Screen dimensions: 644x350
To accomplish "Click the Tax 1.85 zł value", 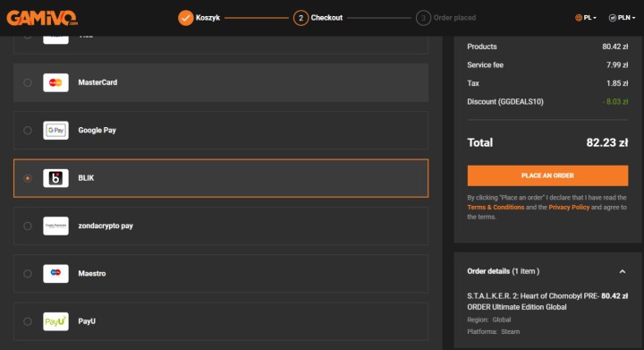I will pos(617,83).
